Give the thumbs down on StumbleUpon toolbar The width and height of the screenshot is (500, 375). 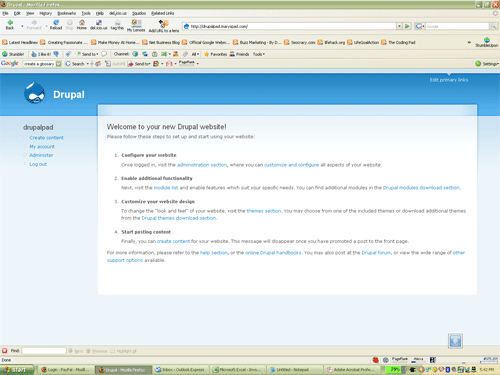click(x=56, y=54)
